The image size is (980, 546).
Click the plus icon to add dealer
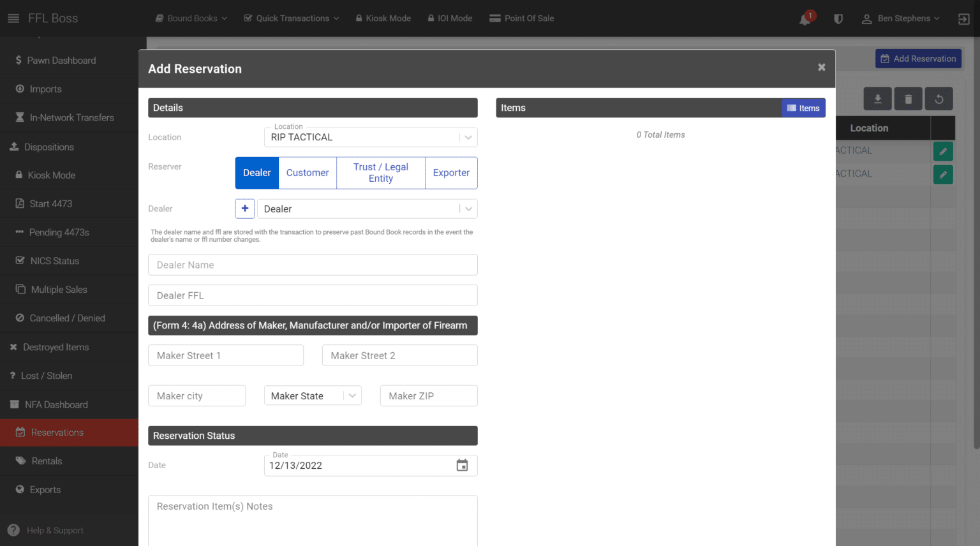245,209
